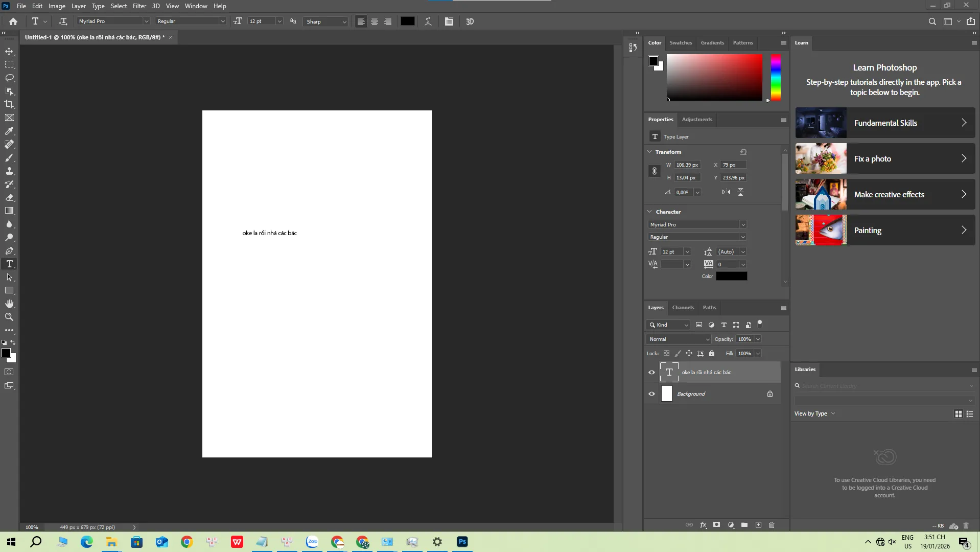Hide the Background layer
Image resolution: width=980 pixels, height=552 pixels.
click(651, 394)
